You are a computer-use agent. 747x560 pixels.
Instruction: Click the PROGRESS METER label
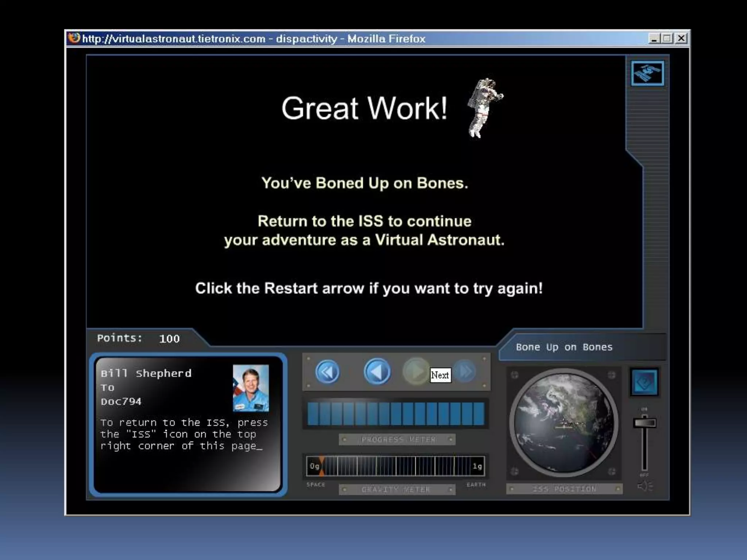tap(398, 440)
